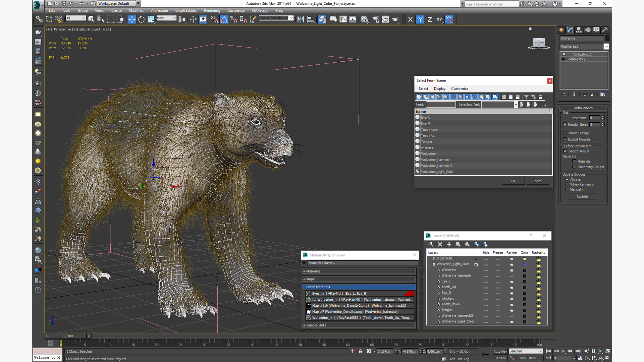Activate the Select and Move tool

132,19
